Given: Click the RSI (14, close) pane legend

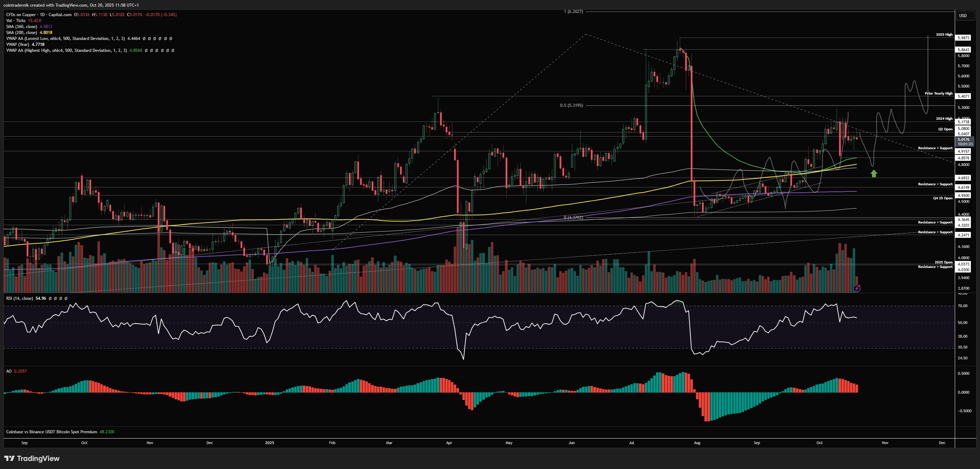Looking at the screenshot, I should point(19,298).
